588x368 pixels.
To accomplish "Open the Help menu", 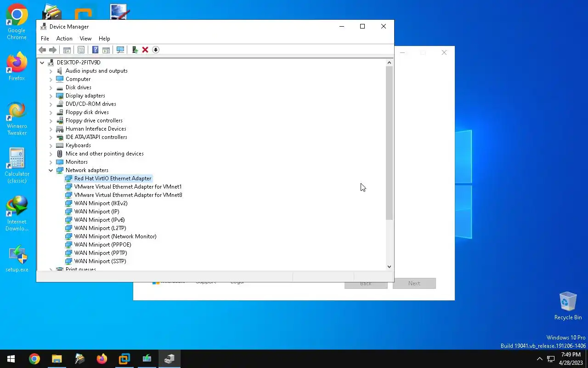I will pos(104,39).
